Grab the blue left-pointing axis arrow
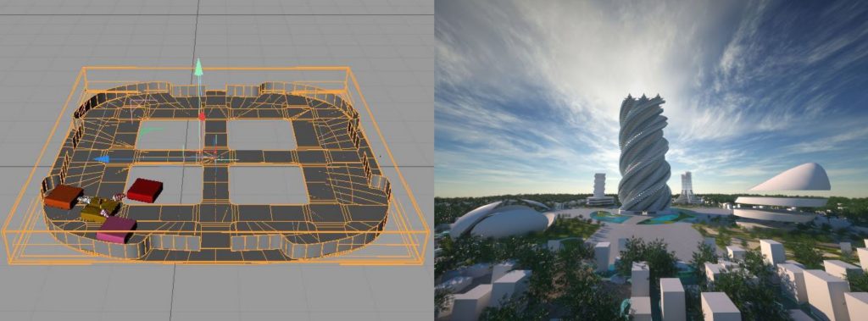Image resolution: width=868 pixels, height=321 pixels. coord(101,159)
